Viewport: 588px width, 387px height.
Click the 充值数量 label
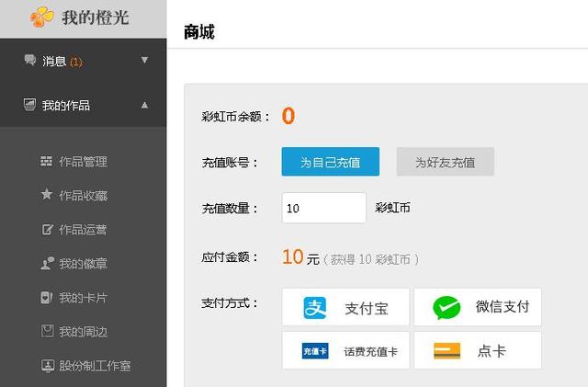(230, 208)
